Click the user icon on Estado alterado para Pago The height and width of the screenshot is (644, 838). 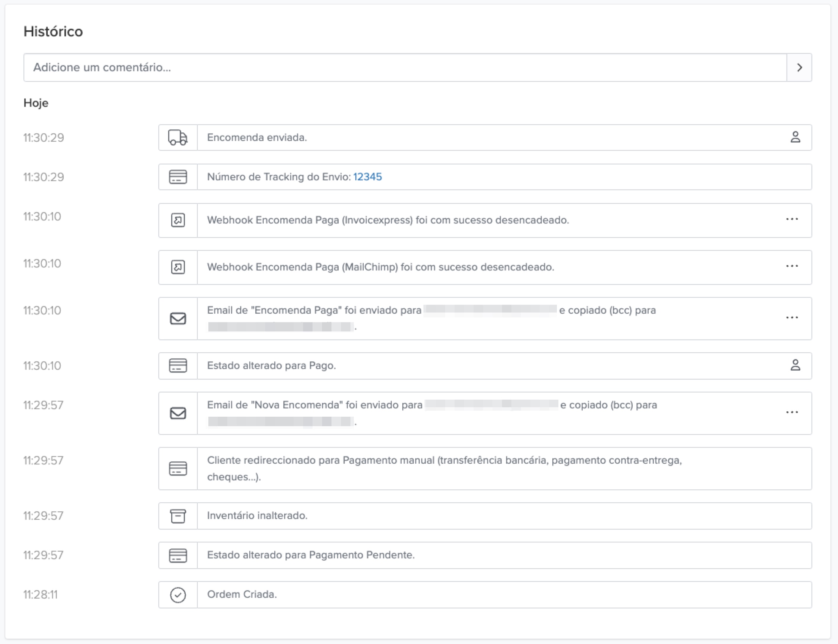point(796,365)
